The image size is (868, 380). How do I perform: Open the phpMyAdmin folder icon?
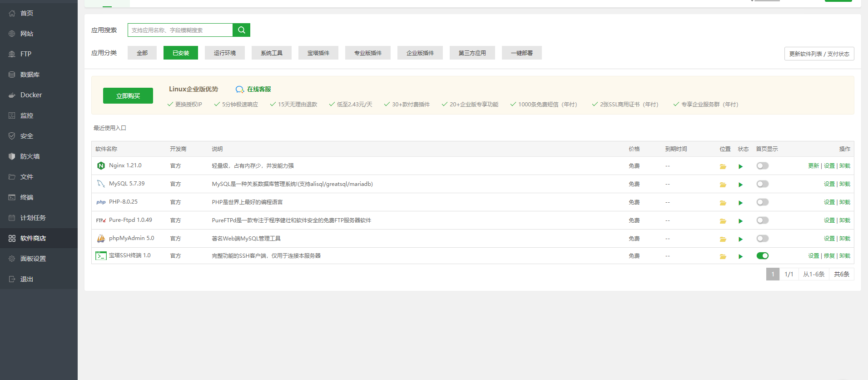pyautogui.click(x=723, y=239)
